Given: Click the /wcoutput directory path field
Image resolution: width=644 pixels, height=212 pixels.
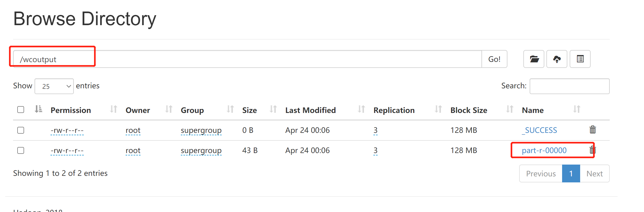Looking at the screenshot, I should [236, 59].
